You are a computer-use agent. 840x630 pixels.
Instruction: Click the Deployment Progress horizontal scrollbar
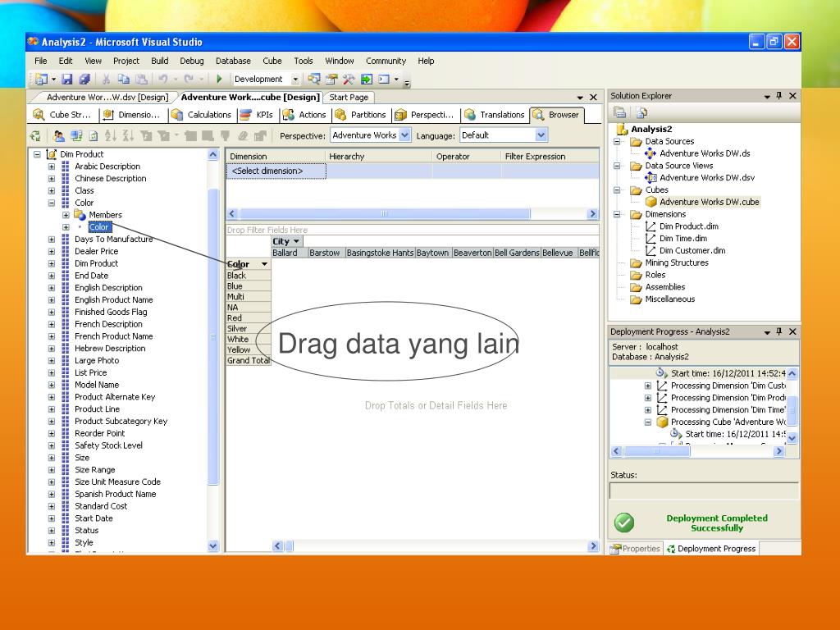coord(698,451)
